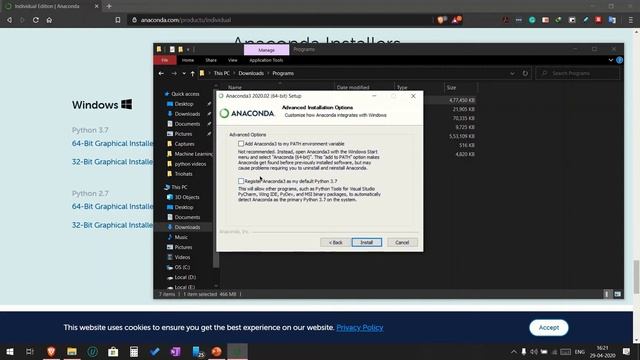
Task: Open File Explorer from taskbar
Action: pyautogui.click(x=72, y=351)
